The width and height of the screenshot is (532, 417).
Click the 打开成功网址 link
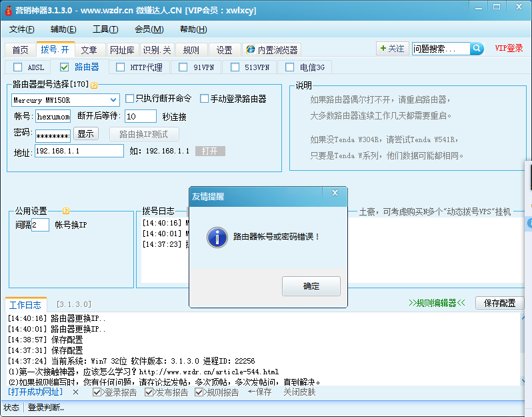point(35,392)
